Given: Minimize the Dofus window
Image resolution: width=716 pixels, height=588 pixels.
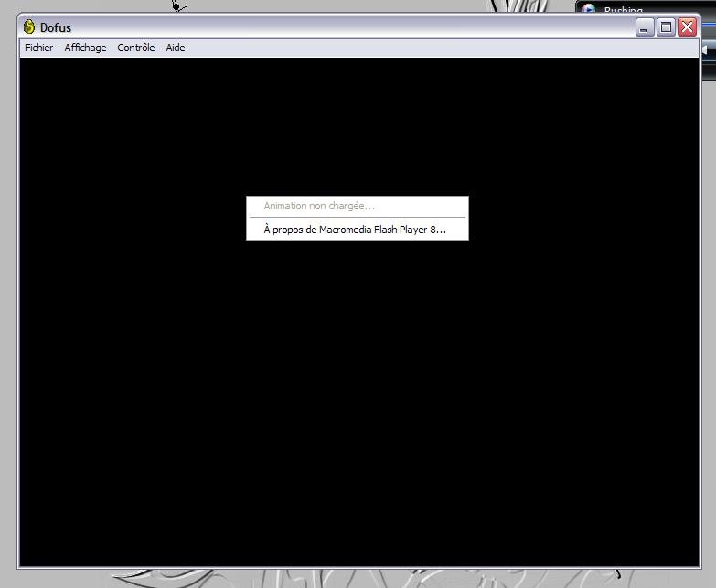Looking at the screenshot, I should tap(645, 27).
